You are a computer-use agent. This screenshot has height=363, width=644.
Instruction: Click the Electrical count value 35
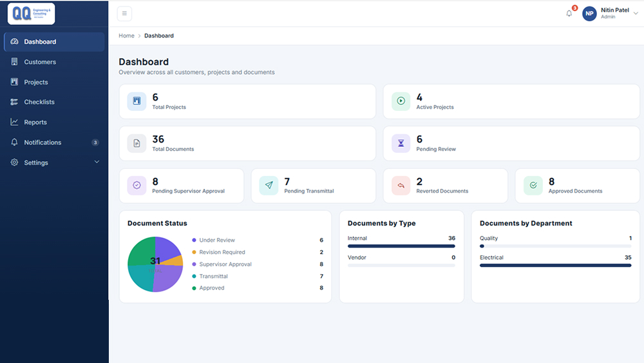628,257
